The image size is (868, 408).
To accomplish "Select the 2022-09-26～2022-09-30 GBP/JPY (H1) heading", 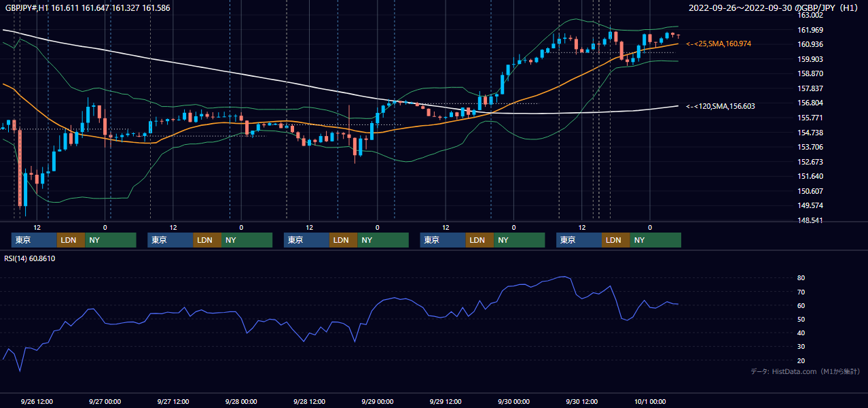I will 774,8.
